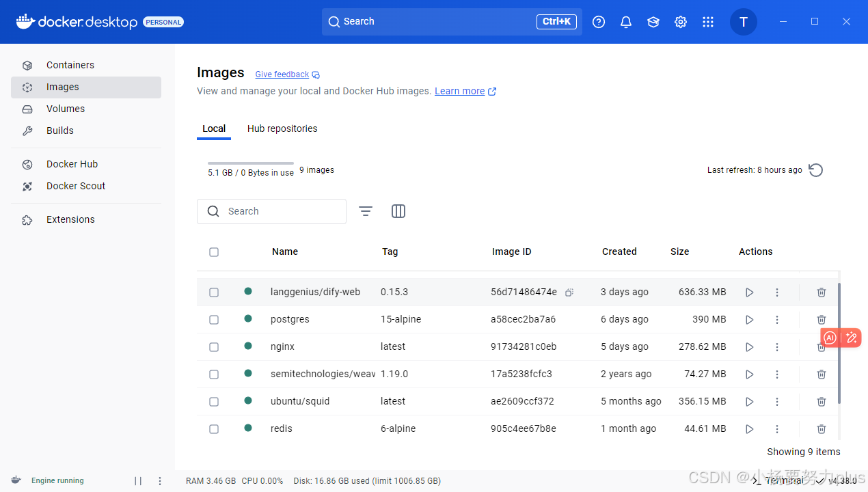Viewport: 868px width, 492px height.
Task: Open Volumes in the sidebar
Action: click(86, 109)
